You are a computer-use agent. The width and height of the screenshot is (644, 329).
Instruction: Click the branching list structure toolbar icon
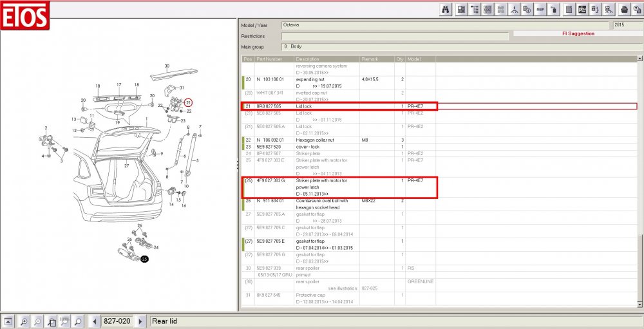(x=609, y=10)
